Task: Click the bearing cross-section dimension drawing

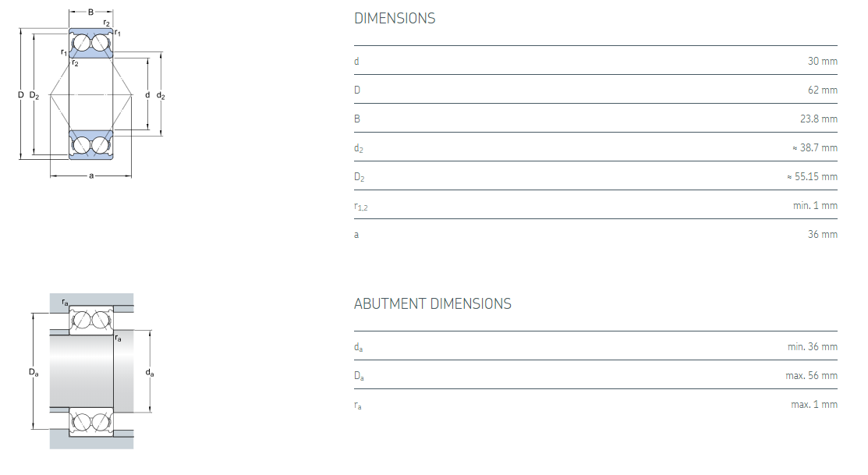Action: tap(91, 95)
